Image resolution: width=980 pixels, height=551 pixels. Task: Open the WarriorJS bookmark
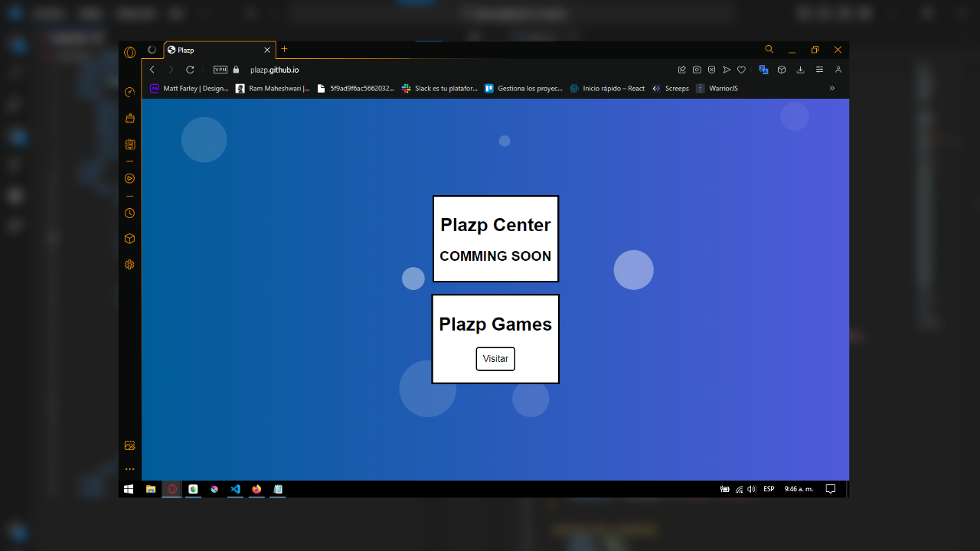click(717, 88)
